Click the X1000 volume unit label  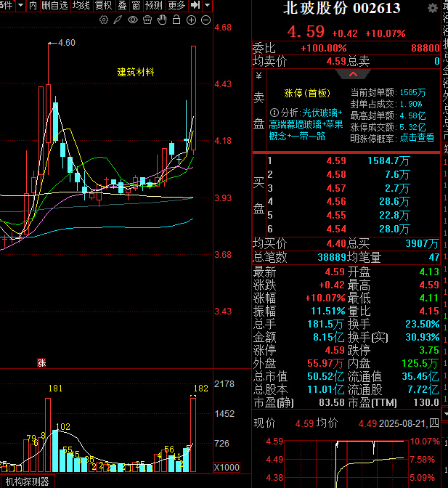click(227, 468)
